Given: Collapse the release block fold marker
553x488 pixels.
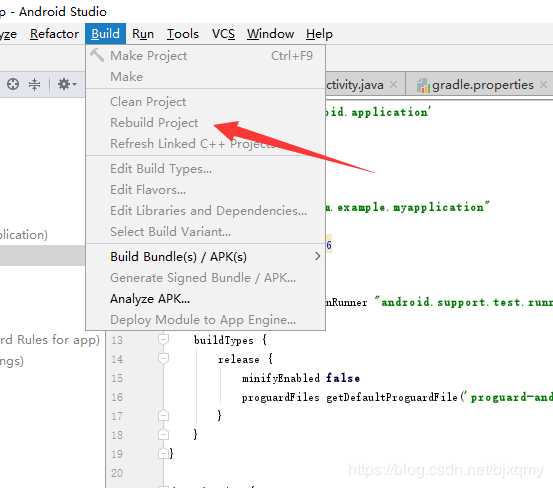Looking at the screenshot, I should click(x=163, y=358).
